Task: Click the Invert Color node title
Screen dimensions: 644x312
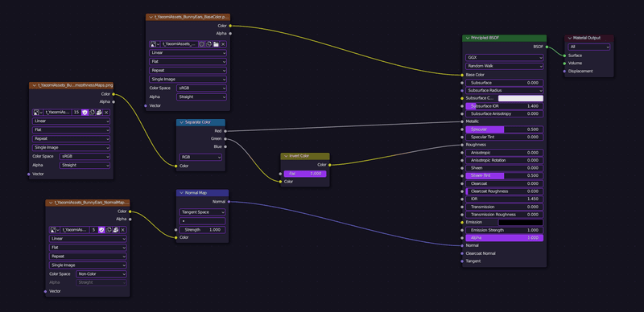Action: pos(299,156)
